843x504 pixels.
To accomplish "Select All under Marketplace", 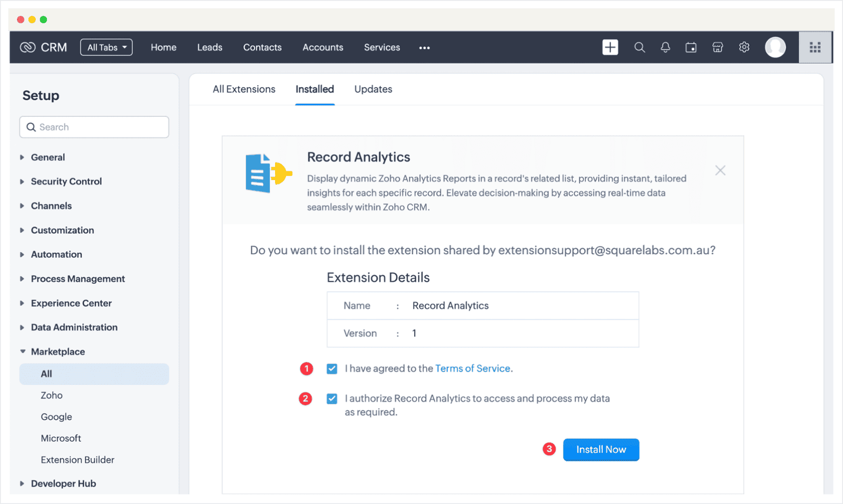I will click(x=94, y=374).
